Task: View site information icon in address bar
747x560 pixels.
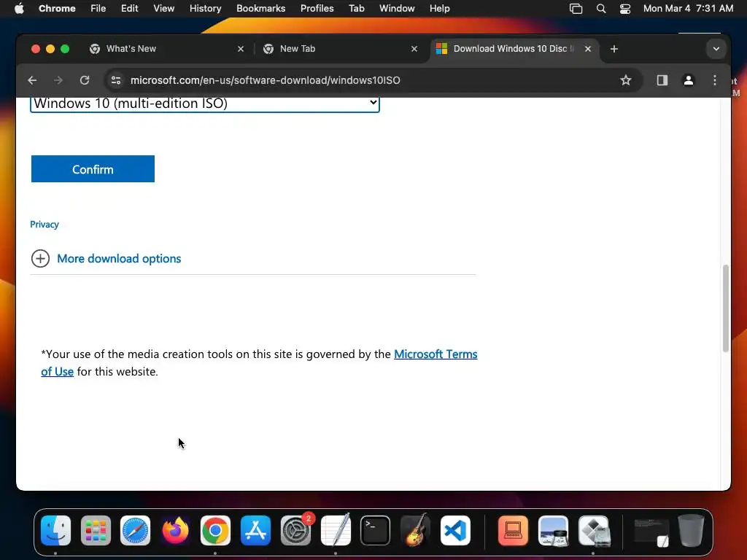Action: click(x=116, y=80)
